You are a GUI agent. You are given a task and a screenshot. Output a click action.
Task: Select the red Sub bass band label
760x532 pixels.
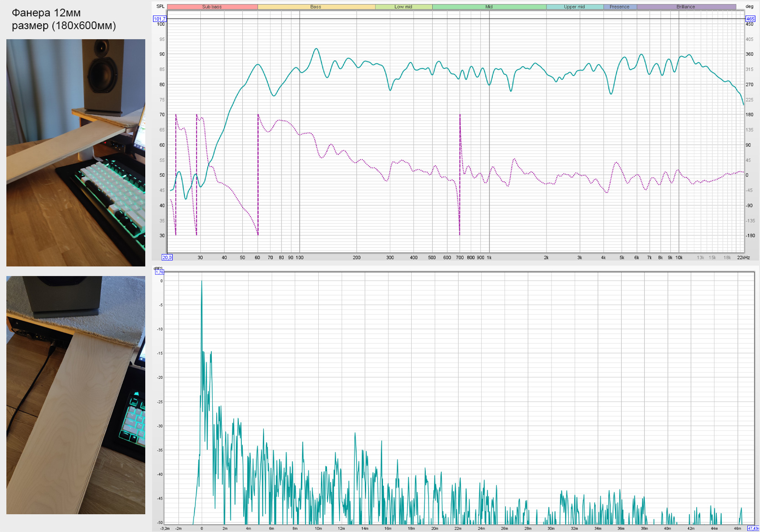212,7
